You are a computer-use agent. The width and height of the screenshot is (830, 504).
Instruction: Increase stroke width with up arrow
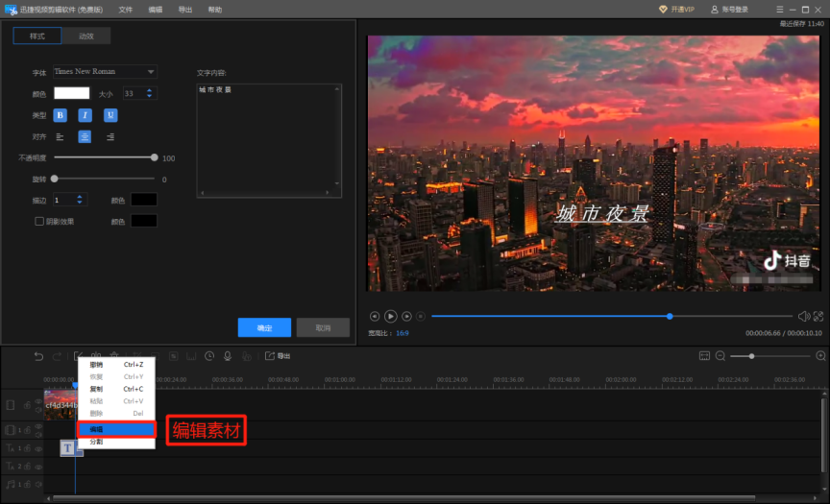[80, 197]
